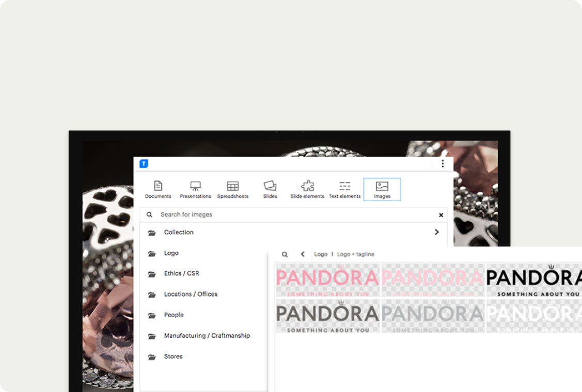Open the Logo breadcrumb level
Viewport: 582px width, 392px height.
coord(321,254)
